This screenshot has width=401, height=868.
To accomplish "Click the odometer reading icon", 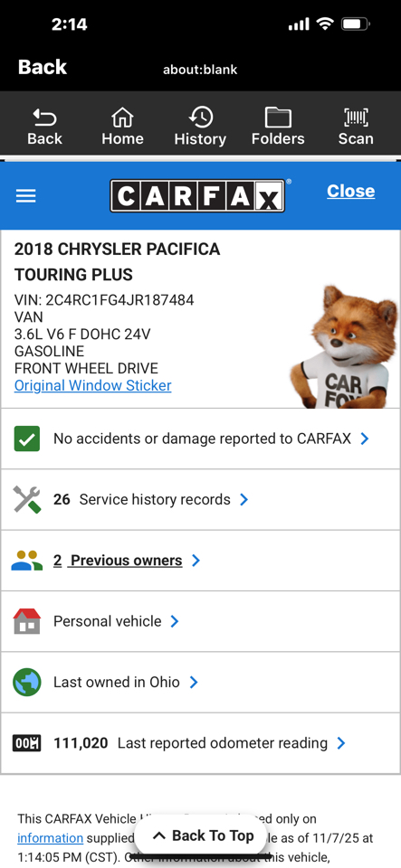I will (26, 743).
